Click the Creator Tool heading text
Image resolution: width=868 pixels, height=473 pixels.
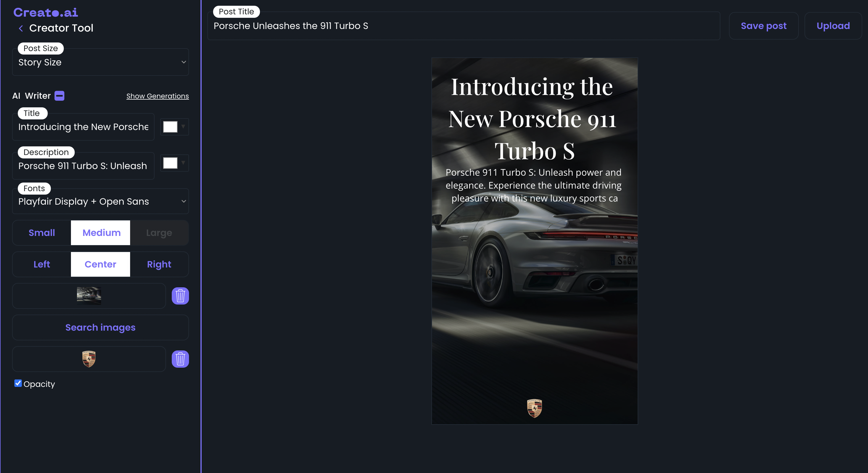[x=61, y=28]
